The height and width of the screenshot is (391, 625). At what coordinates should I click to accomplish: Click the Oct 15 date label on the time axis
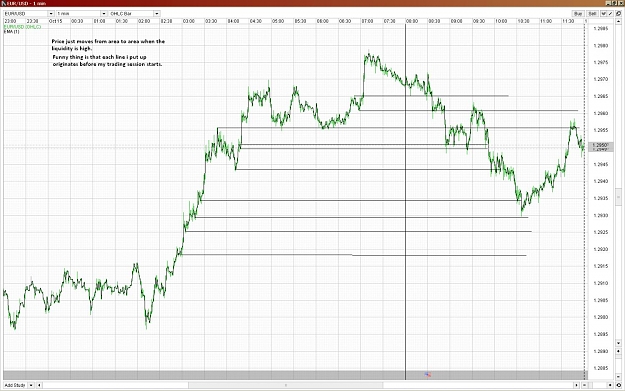[55, 21]
